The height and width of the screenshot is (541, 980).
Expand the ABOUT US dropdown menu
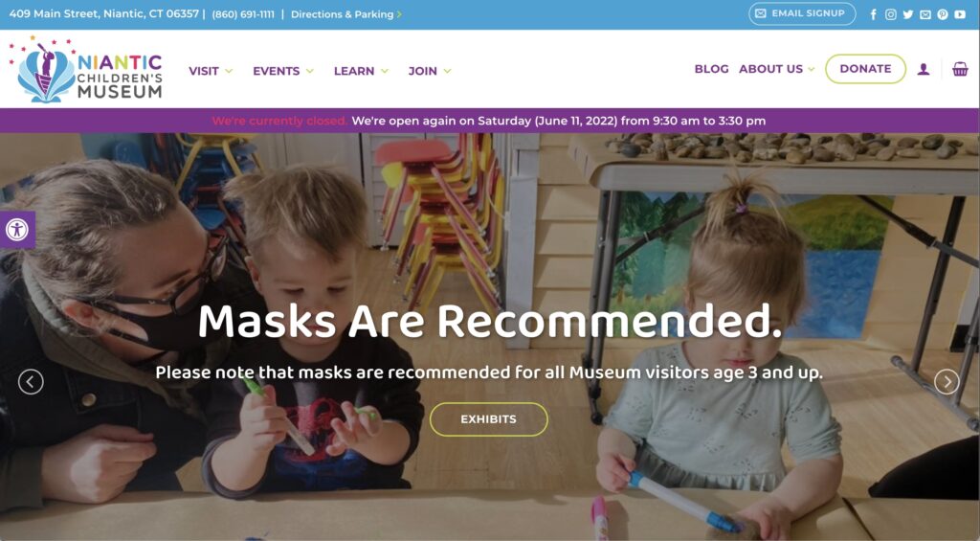coord(777,69)
